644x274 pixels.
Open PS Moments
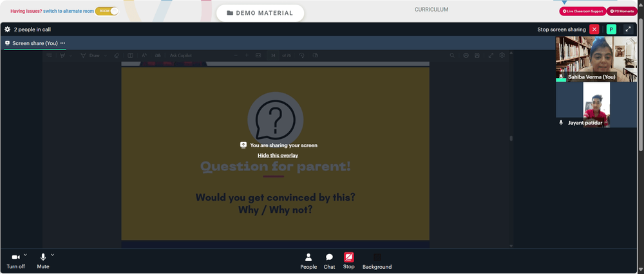[622, 11]
